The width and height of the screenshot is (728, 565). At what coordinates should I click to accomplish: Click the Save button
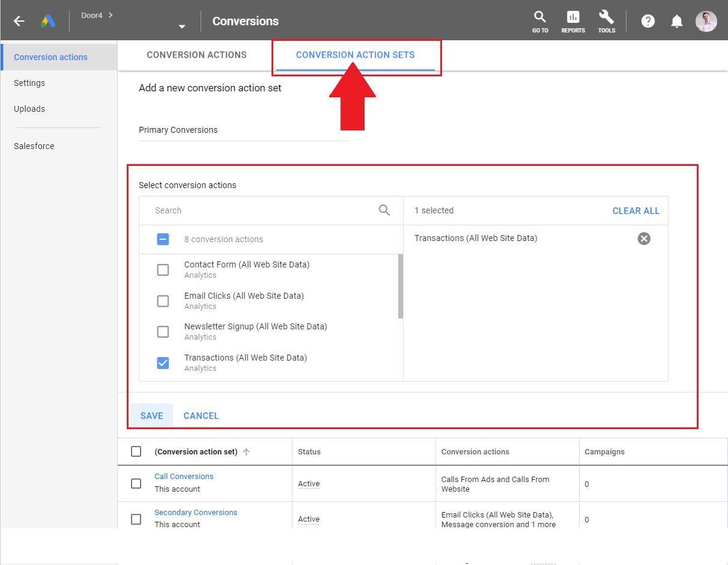click(152, 415)
